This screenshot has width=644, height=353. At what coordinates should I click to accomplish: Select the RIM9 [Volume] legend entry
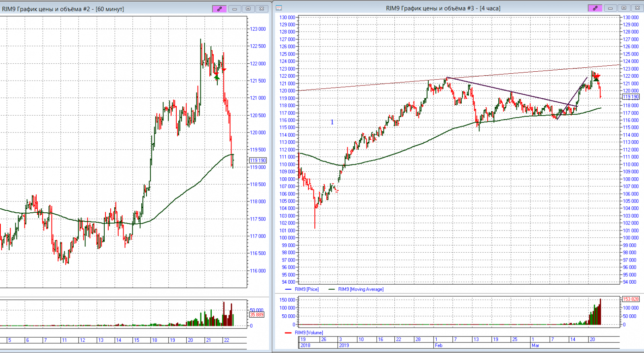coord(309,333)
